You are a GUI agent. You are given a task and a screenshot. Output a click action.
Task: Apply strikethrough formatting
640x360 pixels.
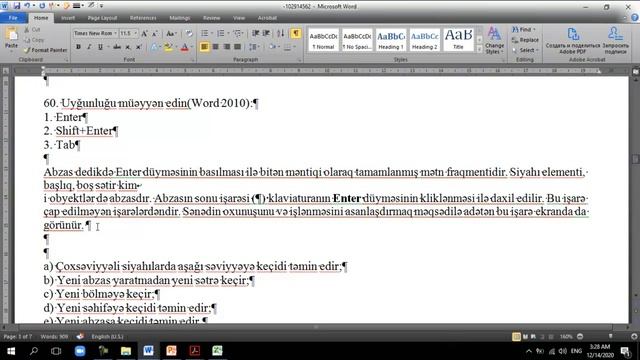click(117, 47)
